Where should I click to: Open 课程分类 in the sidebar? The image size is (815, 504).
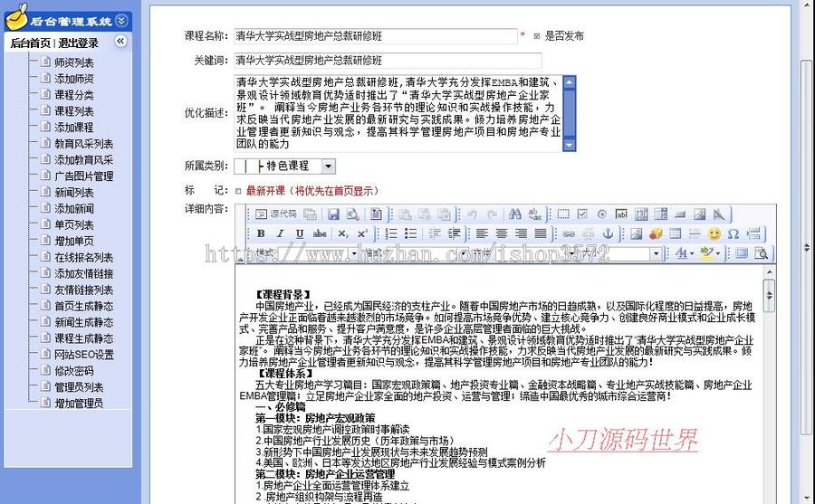74,95
